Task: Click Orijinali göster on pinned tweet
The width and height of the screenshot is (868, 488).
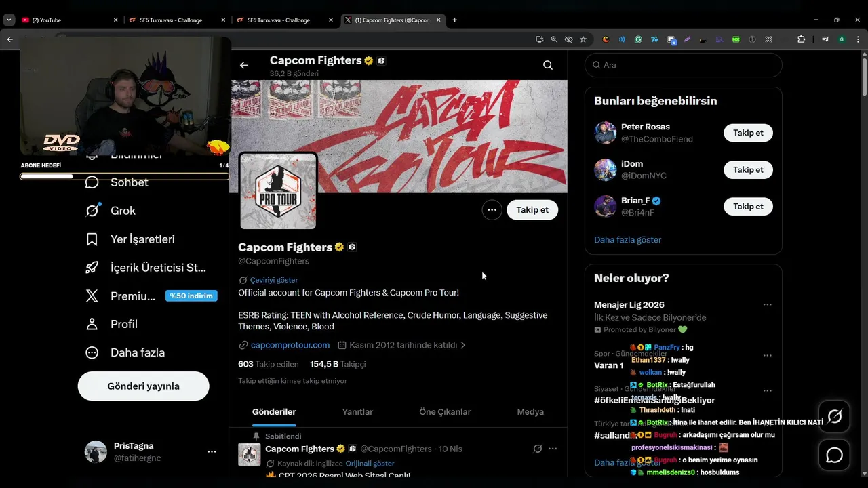Action: [370, 464]
